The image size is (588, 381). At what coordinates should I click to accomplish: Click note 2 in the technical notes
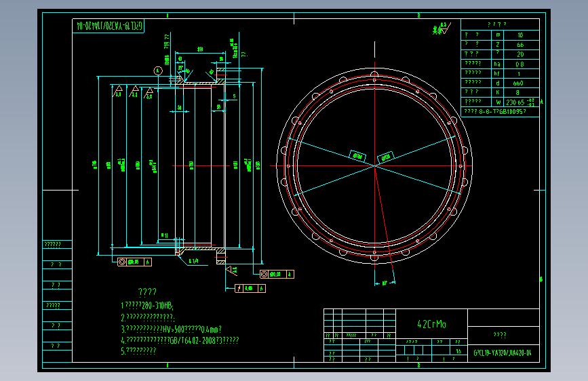tap(148, 318)
